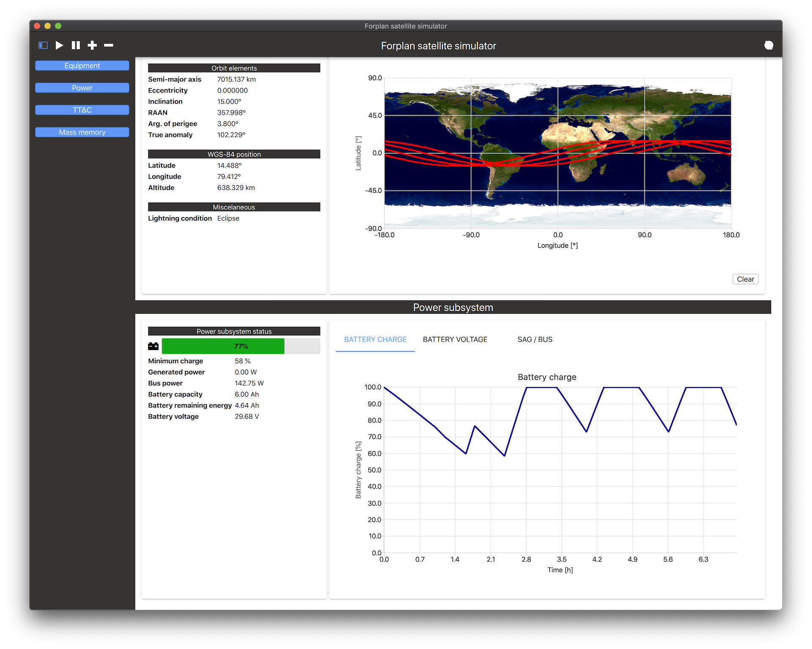Click the Battery charge chart plot
812x649 pixels.
pyautogui.click(x=560, y=469)
